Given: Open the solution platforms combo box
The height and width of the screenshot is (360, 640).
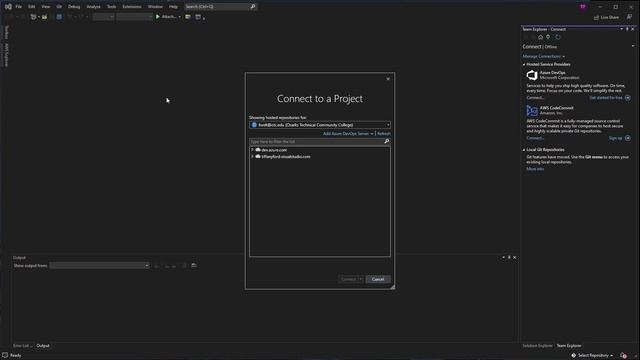Looking at the screenshot, I should pos(134,17).
